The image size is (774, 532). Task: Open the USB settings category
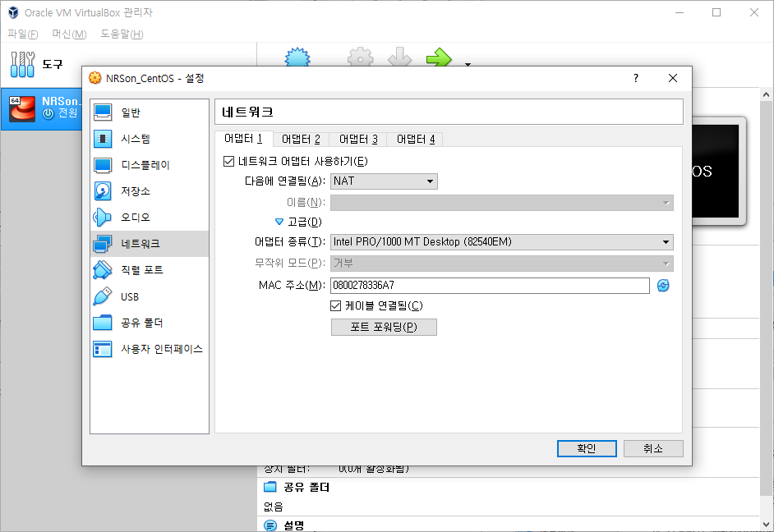(149, 296)
